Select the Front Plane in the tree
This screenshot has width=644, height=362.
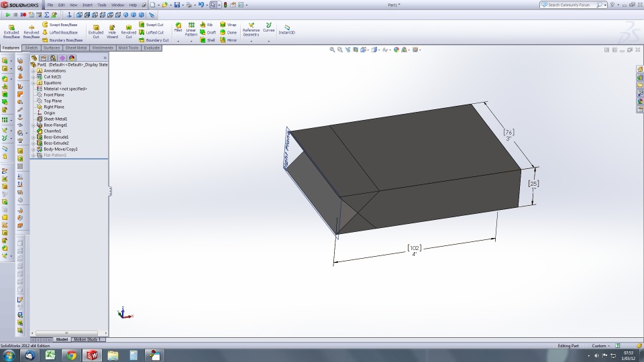54,95
